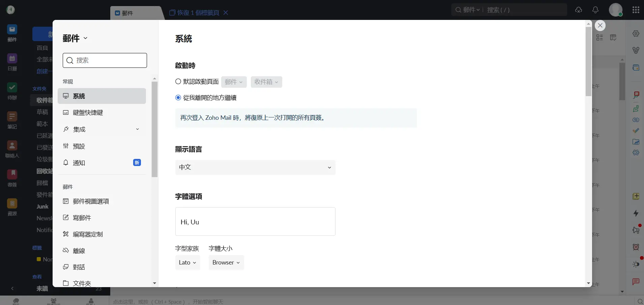Open 通知 settings menu item
The image size is (644, 305).
click(79, 163)
